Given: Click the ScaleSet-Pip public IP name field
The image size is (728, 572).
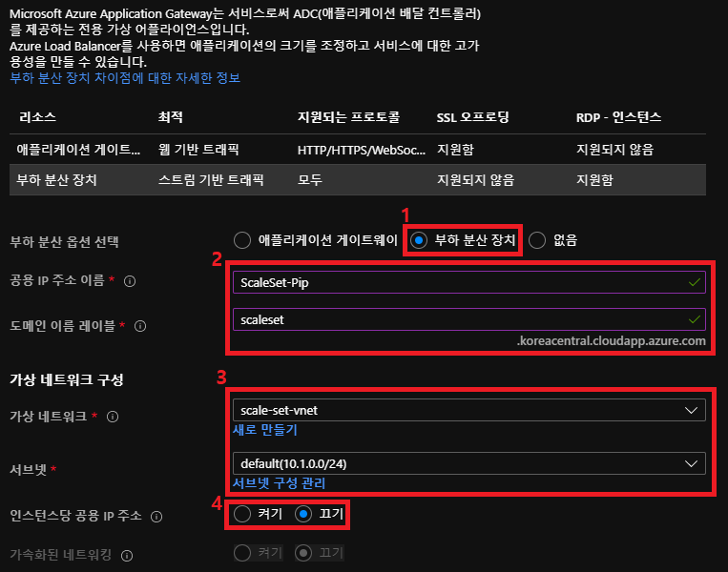Looking at the screenshot, I should (x=468, y=282).
